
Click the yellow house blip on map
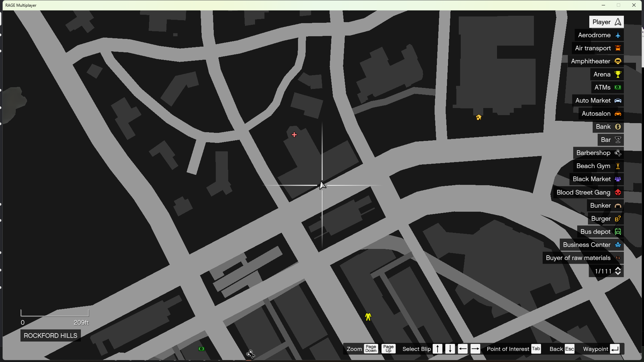[479, 117]
